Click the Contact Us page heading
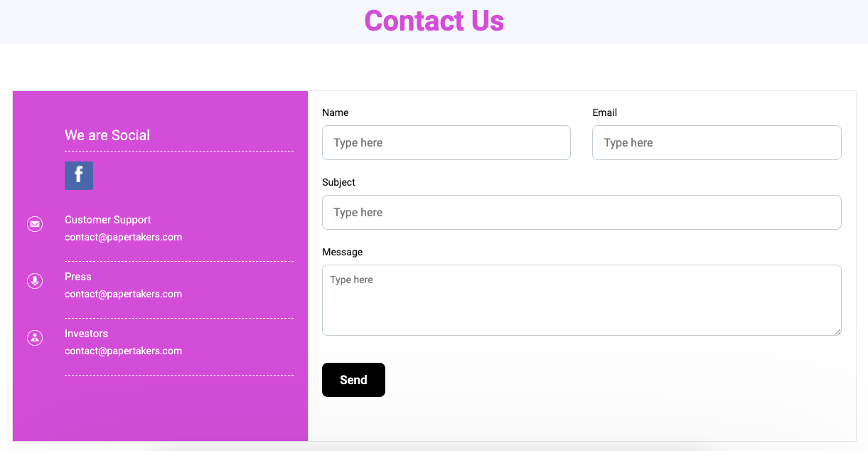The width and height of the screenshot is (868, 451). pos(434,21)
